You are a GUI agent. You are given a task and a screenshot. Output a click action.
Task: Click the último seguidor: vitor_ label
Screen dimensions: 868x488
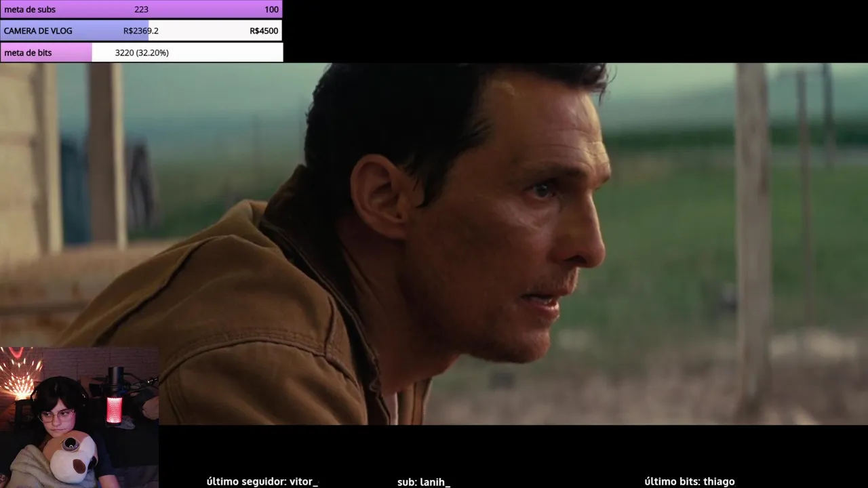click(262, 481)
